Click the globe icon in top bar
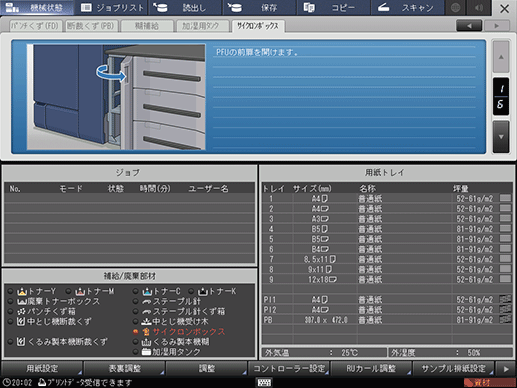The height and width of the screenshot is (388, 517). coord(456,7)
